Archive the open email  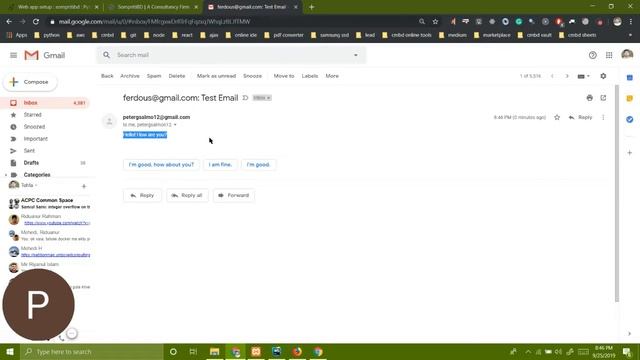tap(130, 76)
